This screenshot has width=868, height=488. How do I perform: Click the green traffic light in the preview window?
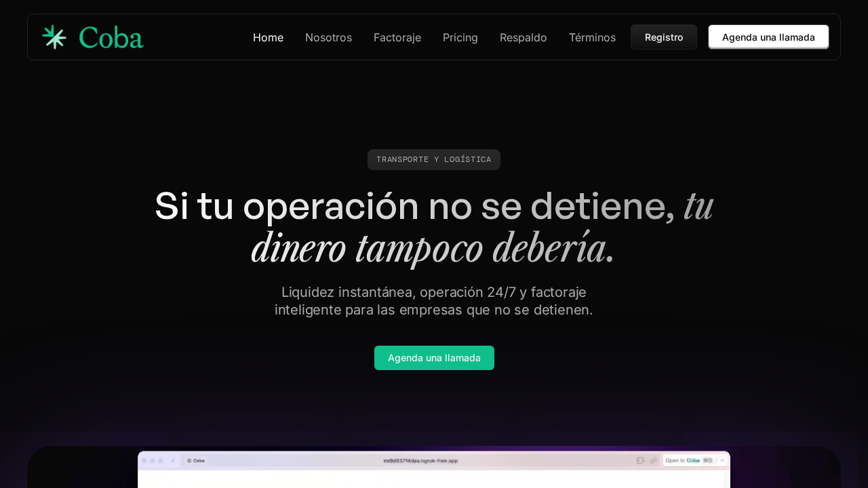click(160, 460)
